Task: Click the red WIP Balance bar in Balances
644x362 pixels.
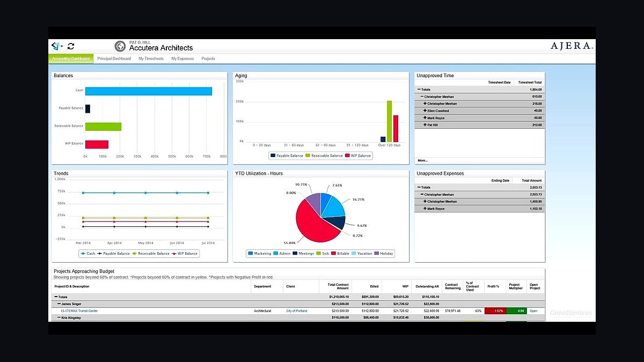Action: pyautogui.click(x=97, y=144)
